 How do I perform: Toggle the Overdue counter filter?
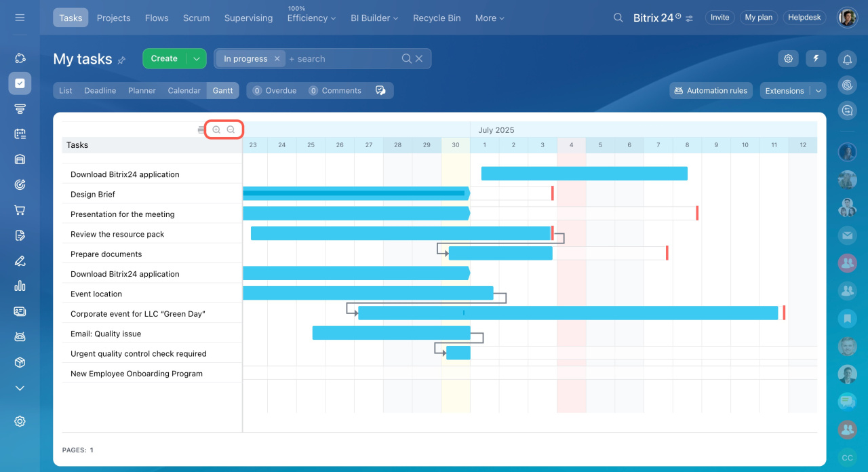point(275,90)
